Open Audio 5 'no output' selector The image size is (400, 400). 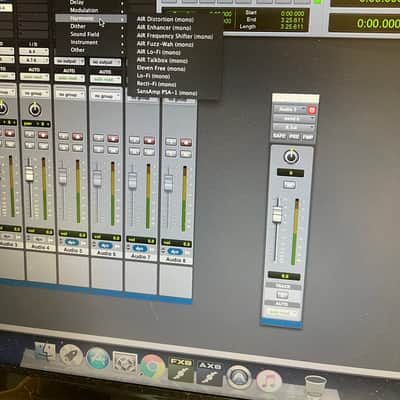(70, 61)
